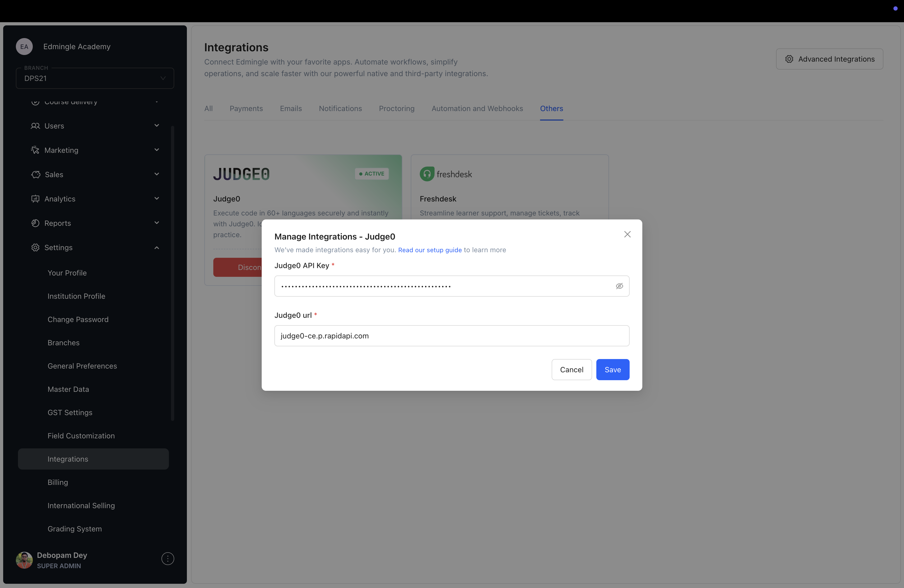Click Debopam Dey's profile photo

pyautogui.click(x=24, y=560)
